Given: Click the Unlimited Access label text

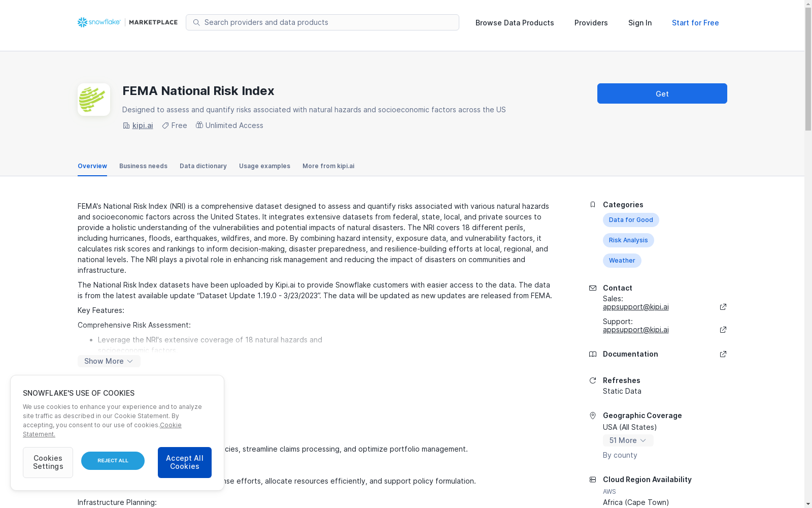Looking at the screenshot, I should [x=234, y=125].
